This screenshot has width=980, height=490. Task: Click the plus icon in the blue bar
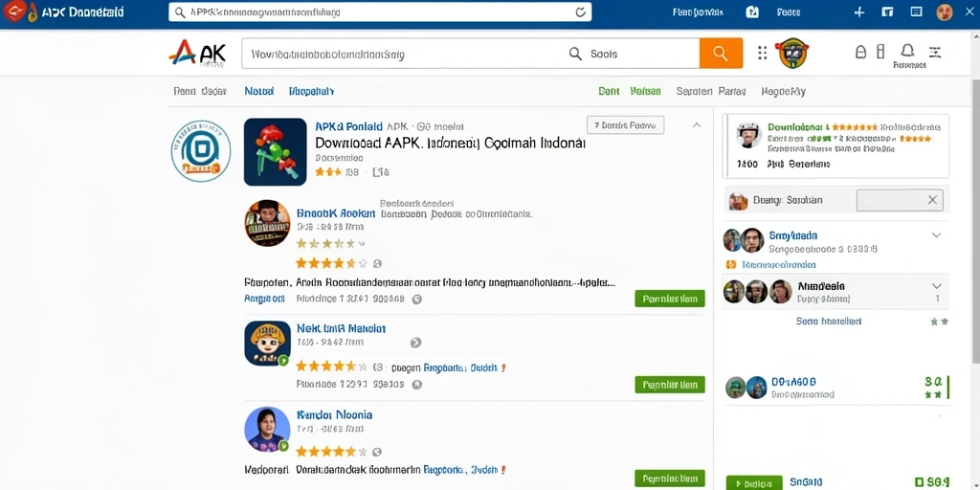coord(859,11)
